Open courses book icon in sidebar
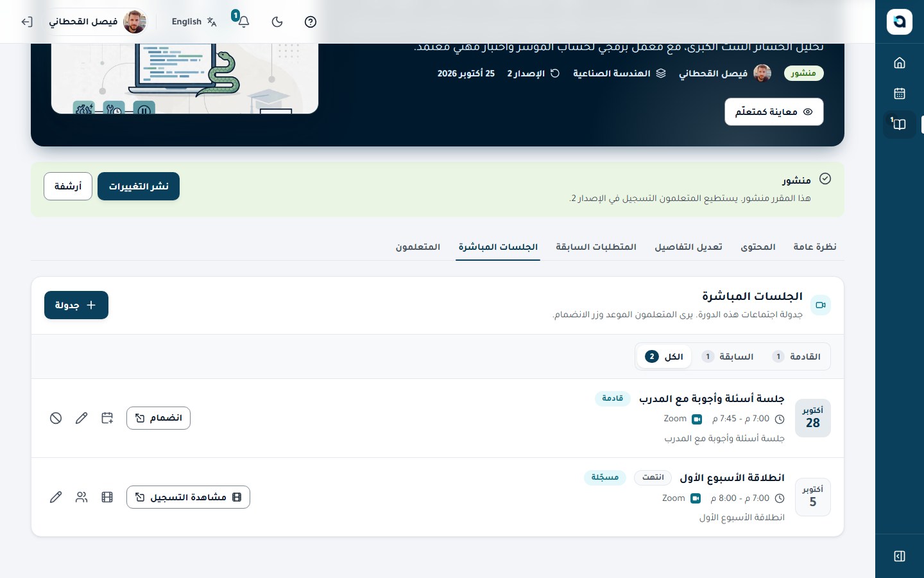This screenshot has width=924, height=578. [900, 124]
